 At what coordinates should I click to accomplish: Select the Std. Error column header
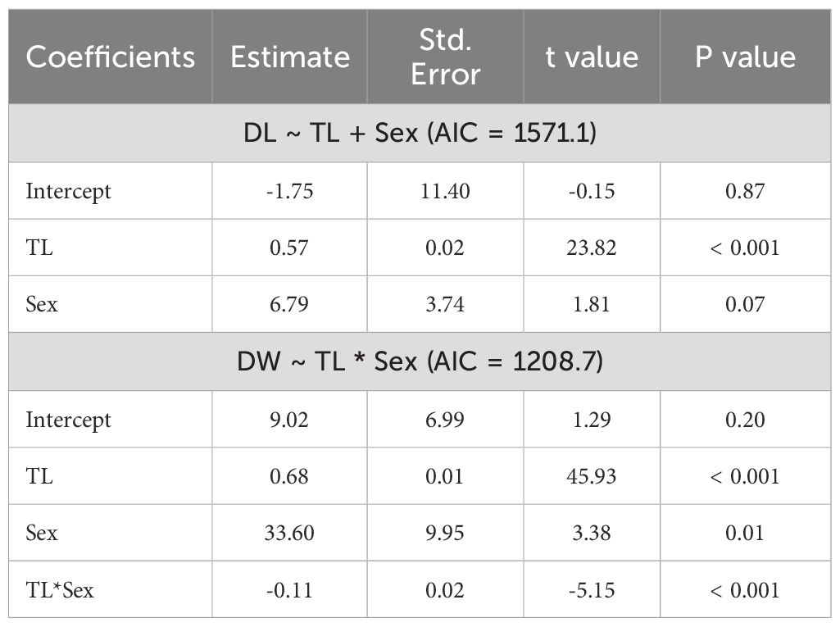[446, 57]
